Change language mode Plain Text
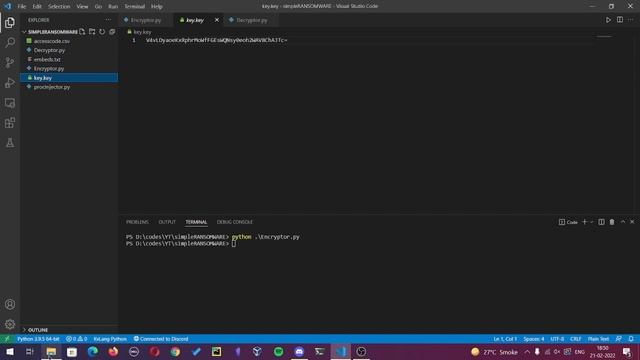 coord(598,339)
